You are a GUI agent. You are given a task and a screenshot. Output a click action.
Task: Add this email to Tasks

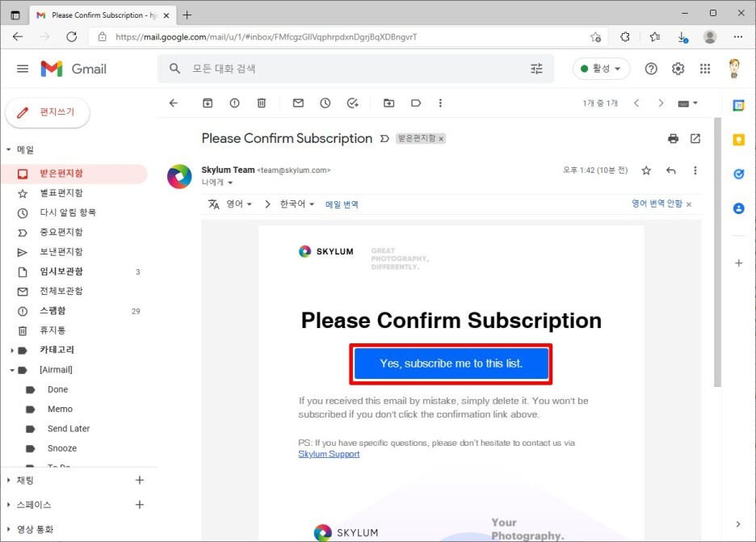pyautogui.click(x=352, y=103)
